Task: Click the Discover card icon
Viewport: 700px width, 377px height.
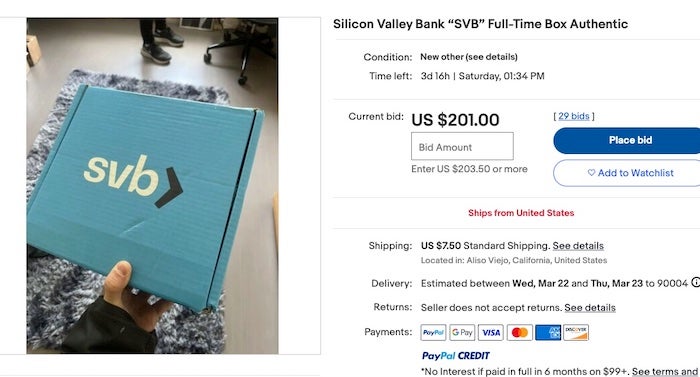Action: [x=576, y=332]
